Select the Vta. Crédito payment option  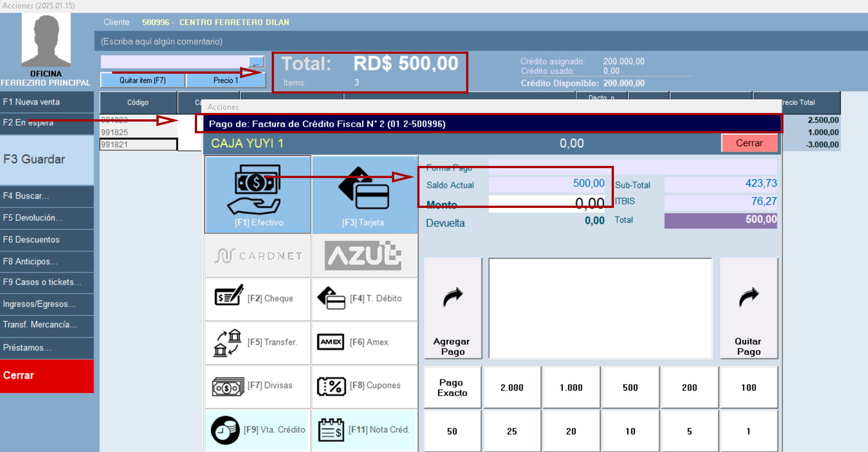[x=258, y=430]
